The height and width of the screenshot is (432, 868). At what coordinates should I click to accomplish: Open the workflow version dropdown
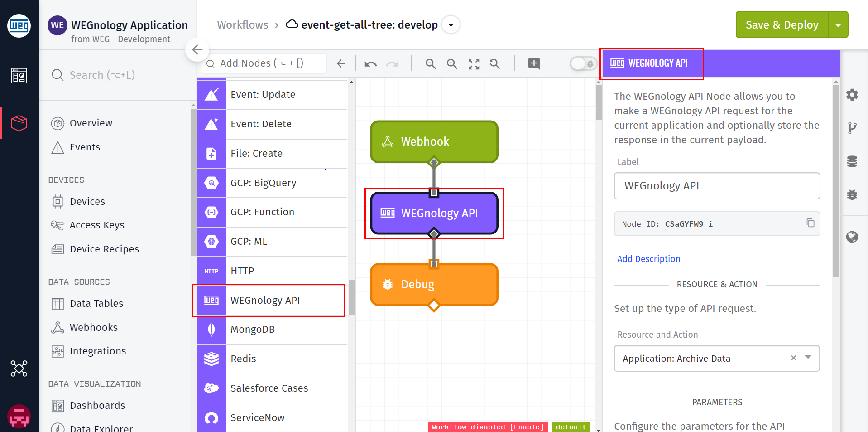451,25
